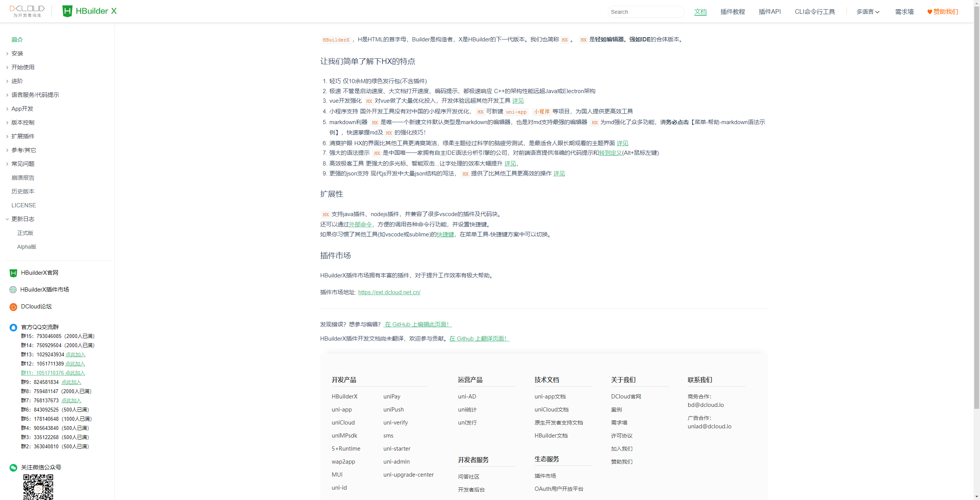Screen dimensions: 980x500
Task: Open the CLI命令行工具 page
Action: 815,11
